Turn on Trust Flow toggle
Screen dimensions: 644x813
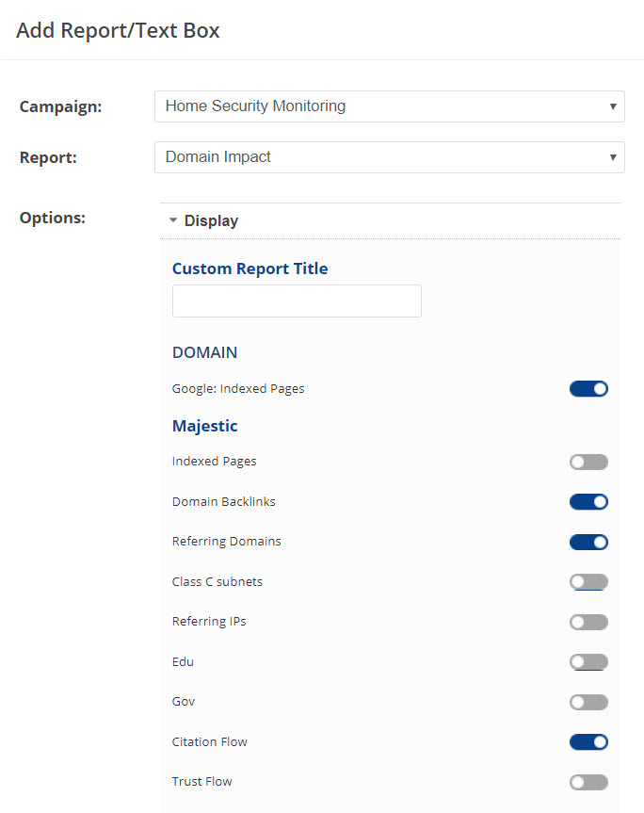pyautogui.click(x=588, y=782)
